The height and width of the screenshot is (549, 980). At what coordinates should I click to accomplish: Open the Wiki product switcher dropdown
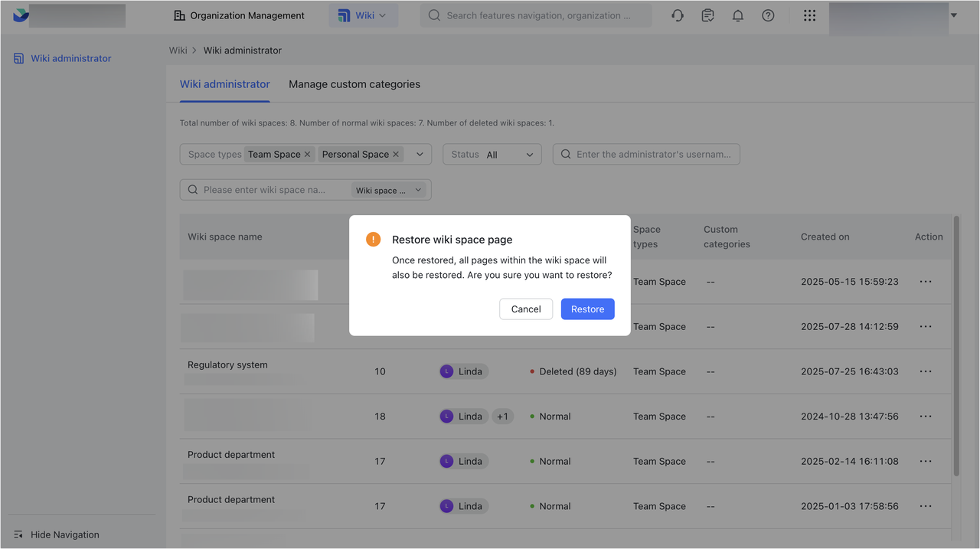(x=364, y=15)
